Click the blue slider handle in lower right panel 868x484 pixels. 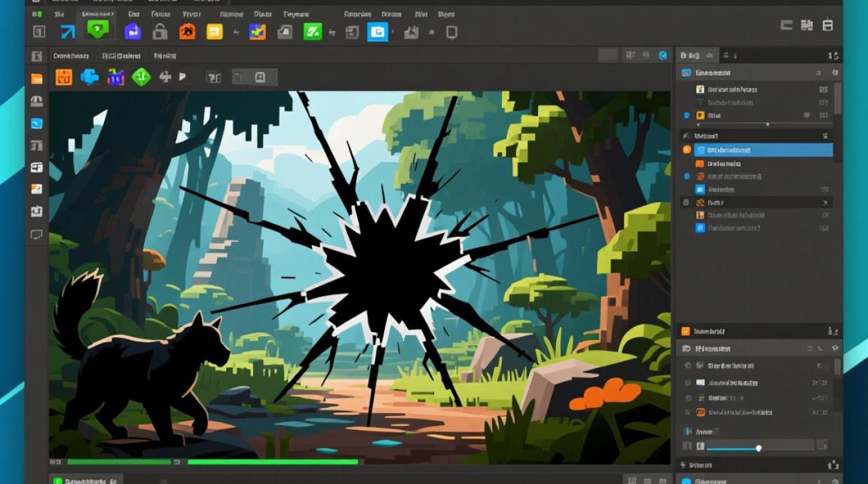(x=758, y=448)
